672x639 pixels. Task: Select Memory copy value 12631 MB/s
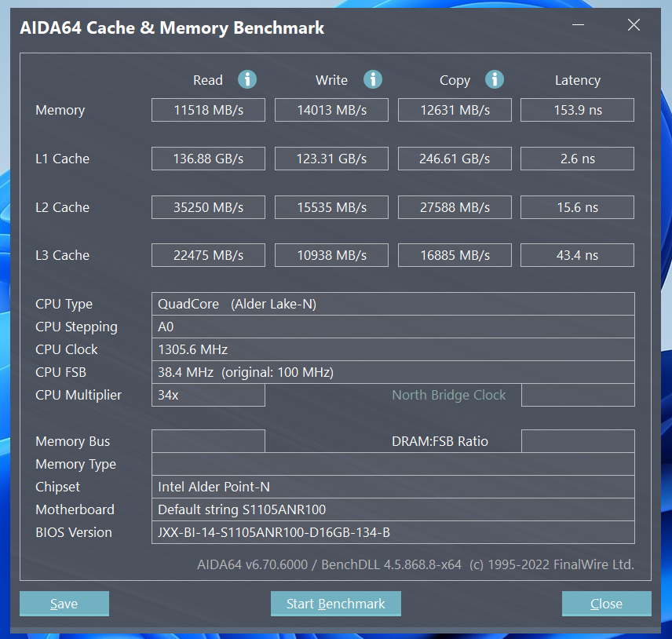(455, 110)
